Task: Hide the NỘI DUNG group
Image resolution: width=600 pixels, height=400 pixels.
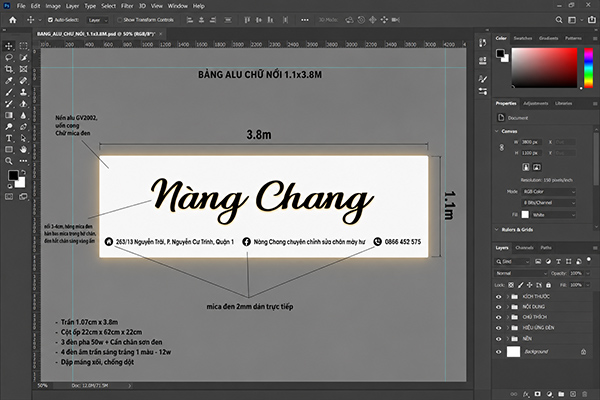Action: coord(498,307)
